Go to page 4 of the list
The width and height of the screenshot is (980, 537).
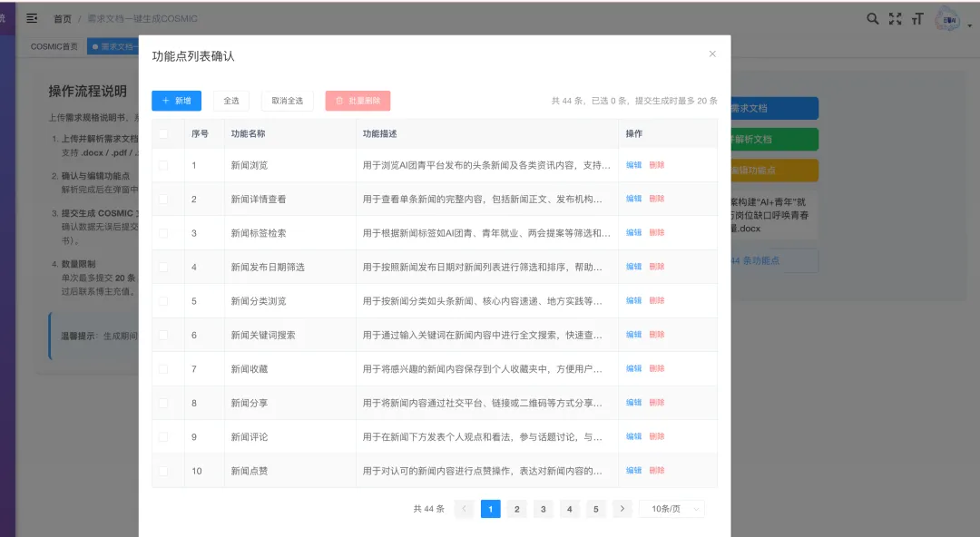tap(569, 509)
